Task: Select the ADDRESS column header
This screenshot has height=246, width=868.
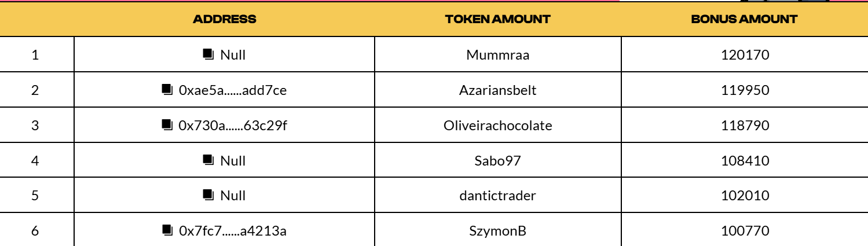Action: (225, 19)
